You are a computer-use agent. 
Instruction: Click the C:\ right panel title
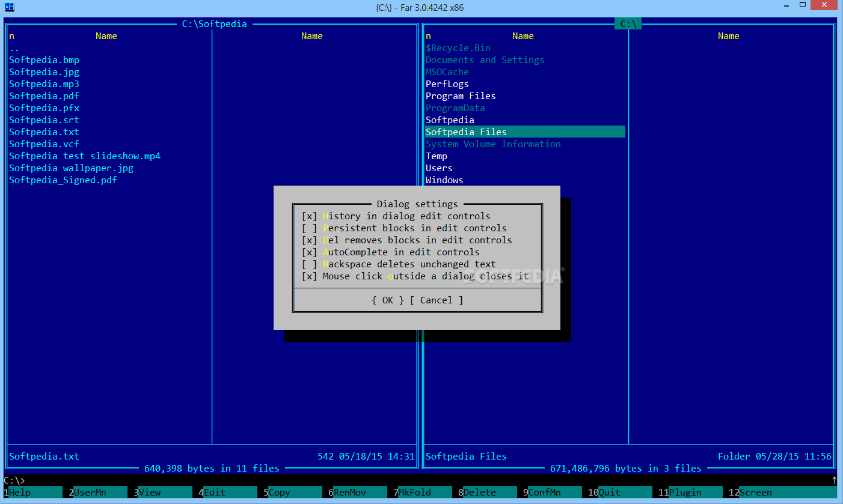point(628,24)
